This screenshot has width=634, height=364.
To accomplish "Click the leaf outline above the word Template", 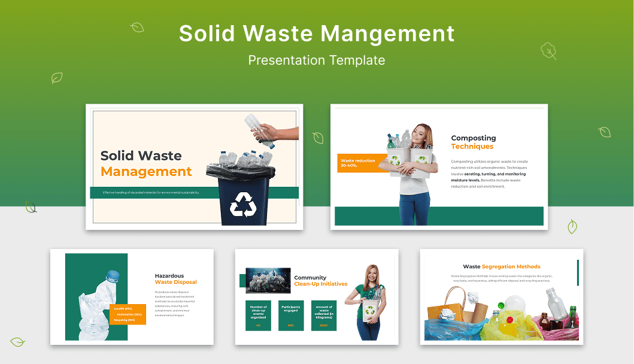I will tap(137, 28).
